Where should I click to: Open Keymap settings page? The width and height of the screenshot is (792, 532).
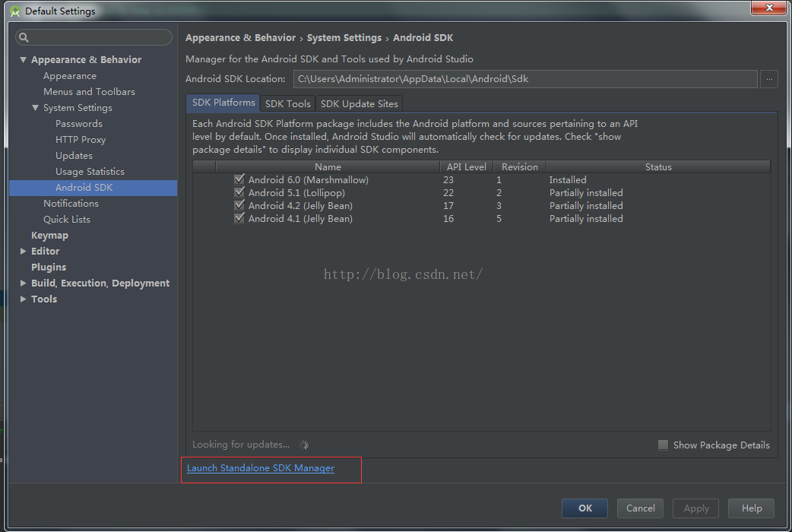[49, 236]
